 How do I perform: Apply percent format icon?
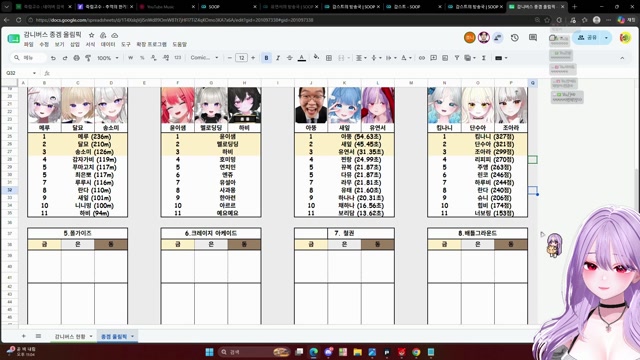click(142, 58)
